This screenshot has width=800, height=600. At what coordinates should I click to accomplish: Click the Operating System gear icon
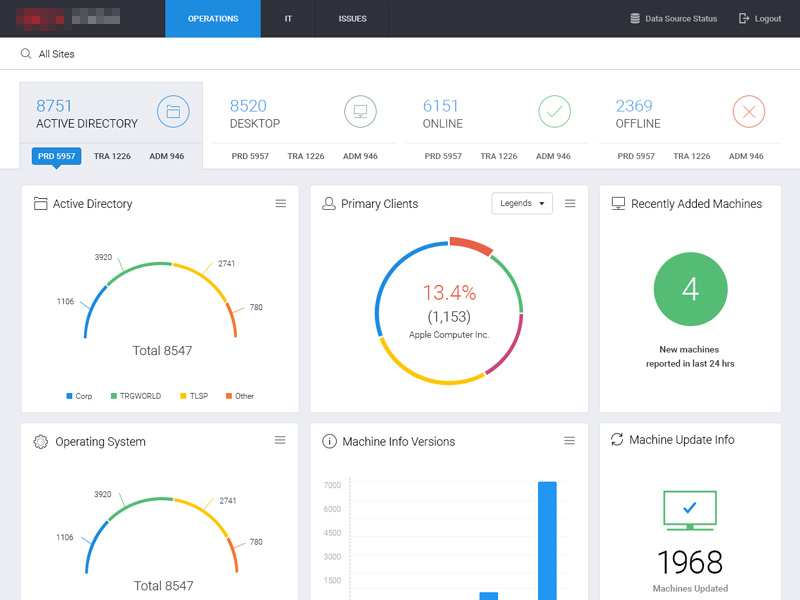coord(39,441)
